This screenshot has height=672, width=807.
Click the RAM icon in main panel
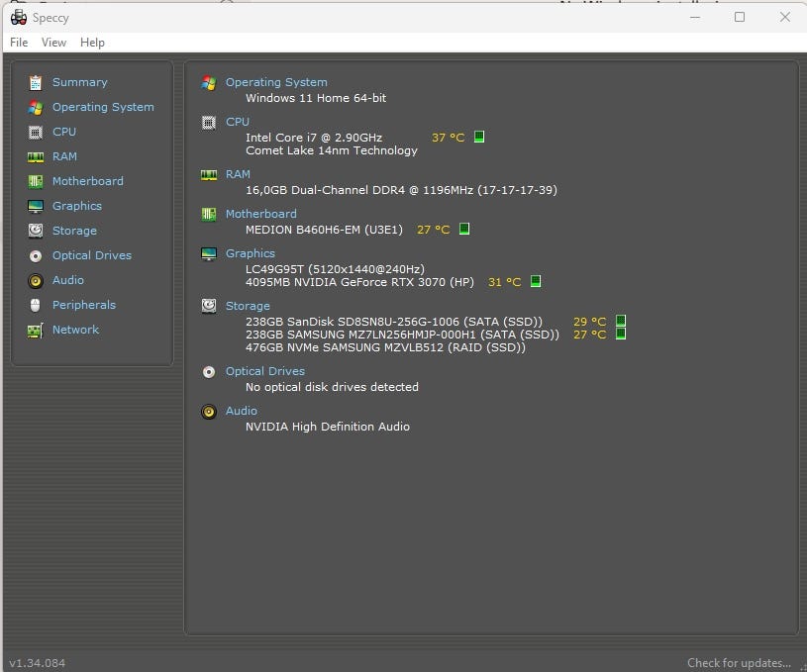pyautogui.click(x=209, y=175)
